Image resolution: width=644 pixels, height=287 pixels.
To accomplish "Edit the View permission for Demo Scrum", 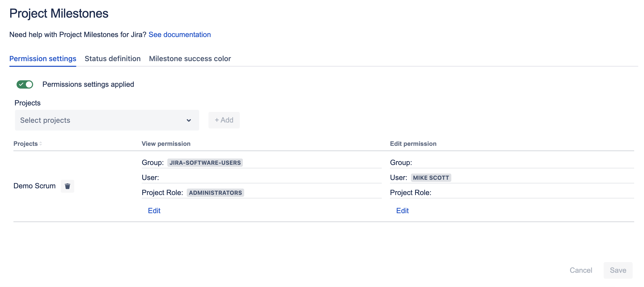I will [154, 211].
